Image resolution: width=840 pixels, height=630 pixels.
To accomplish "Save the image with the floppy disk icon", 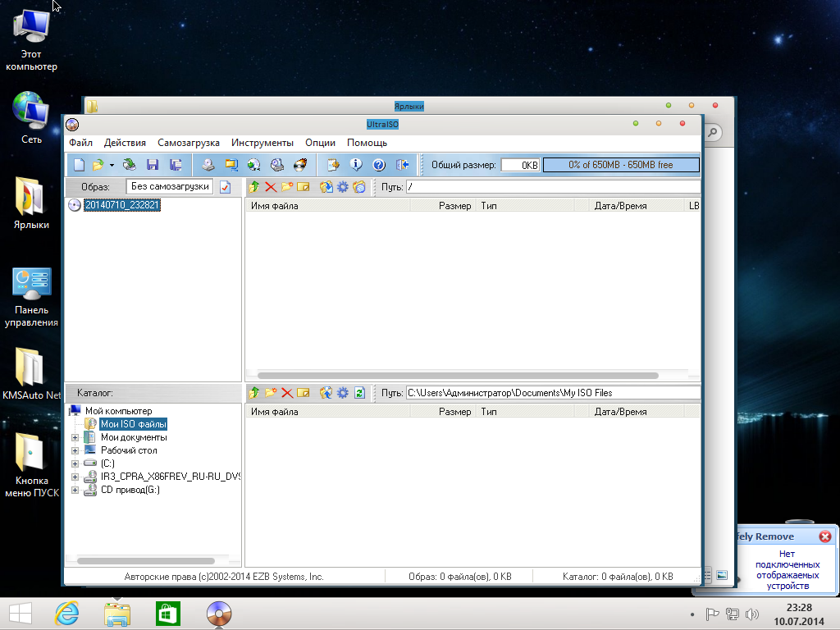I will pos(153,165).
